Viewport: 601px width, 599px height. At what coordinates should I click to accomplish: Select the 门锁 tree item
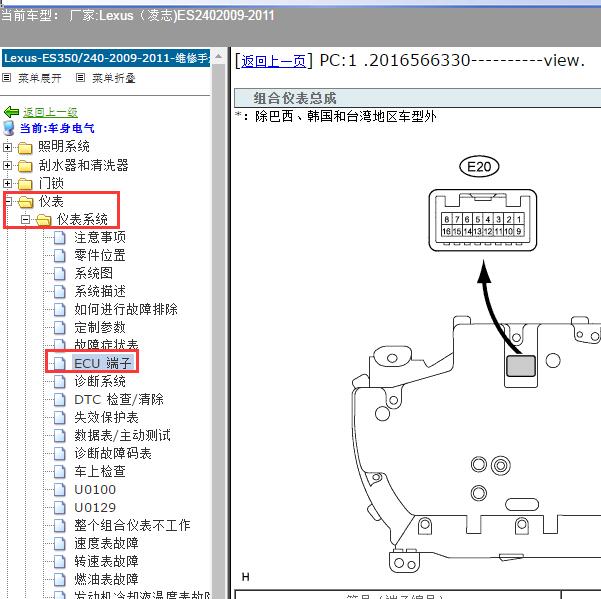pos(51,183)
